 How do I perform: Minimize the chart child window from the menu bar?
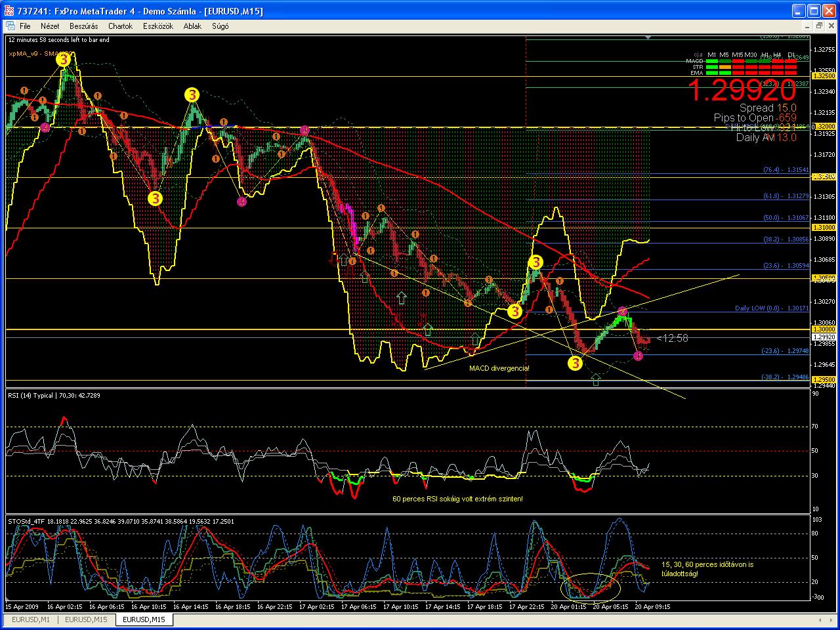click(x=808, y=26)
